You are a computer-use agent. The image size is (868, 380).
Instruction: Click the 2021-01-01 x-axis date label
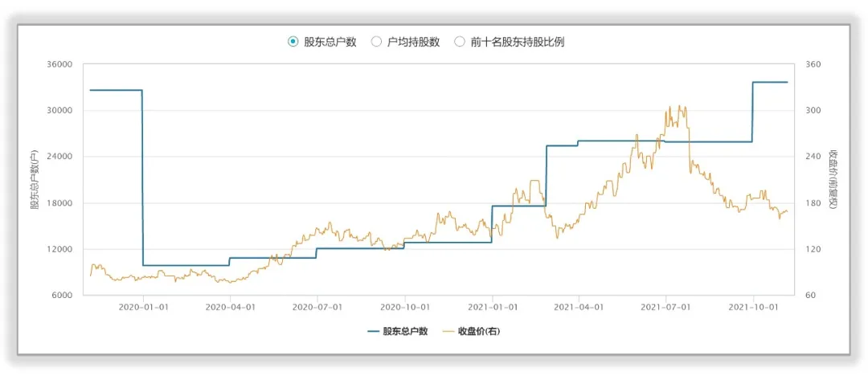coord(492,306)
